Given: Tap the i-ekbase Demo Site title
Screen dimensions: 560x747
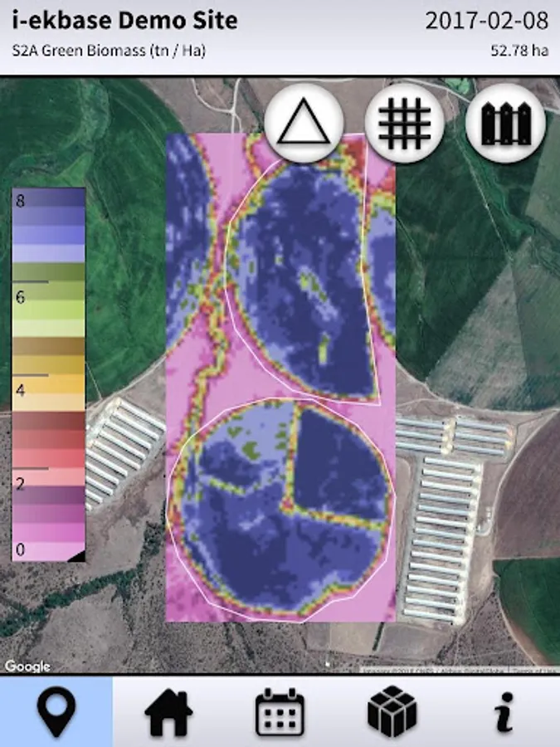Looking at the screenshot, I should [x=124, y=21].
